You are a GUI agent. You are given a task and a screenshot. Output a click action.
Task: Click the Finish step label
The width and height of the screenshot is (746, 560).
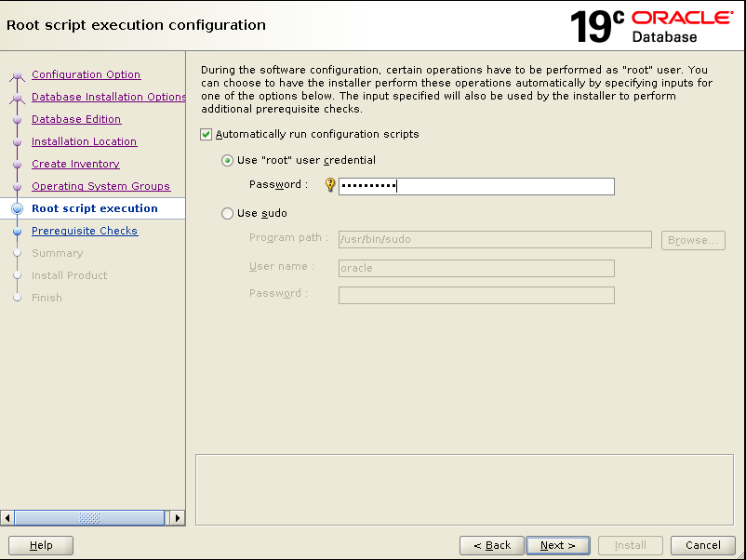tap(47, 298)
